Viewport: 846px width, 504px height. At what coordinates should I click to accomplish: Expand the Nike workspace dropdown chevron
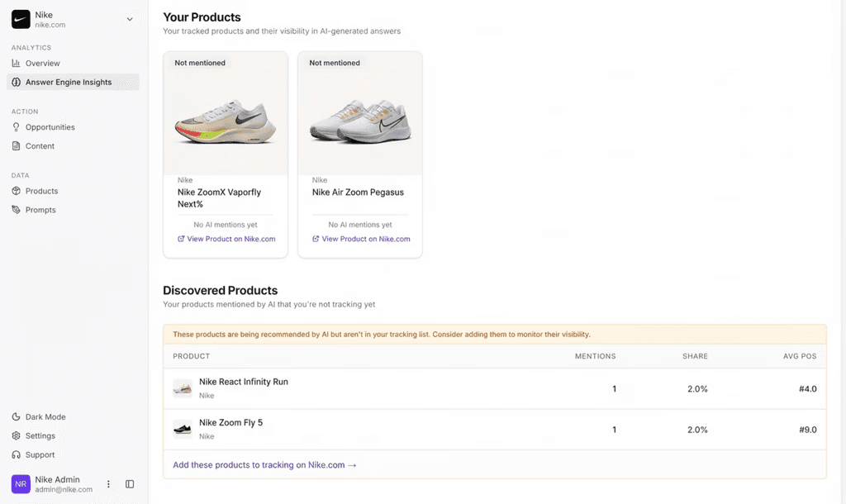(130, 19)
